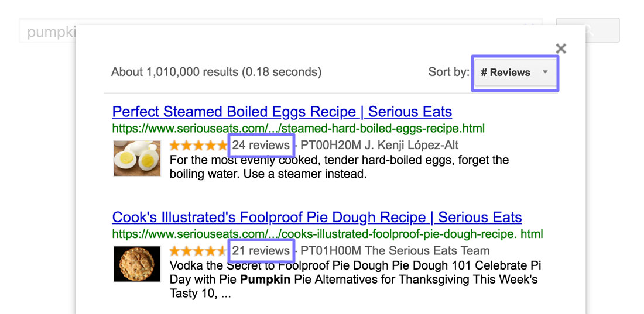Image resolution: width=644 pixels, height=314 pixels.
Task: Click the star rating of the eggs recipe
Action: [x=198, y=145]
